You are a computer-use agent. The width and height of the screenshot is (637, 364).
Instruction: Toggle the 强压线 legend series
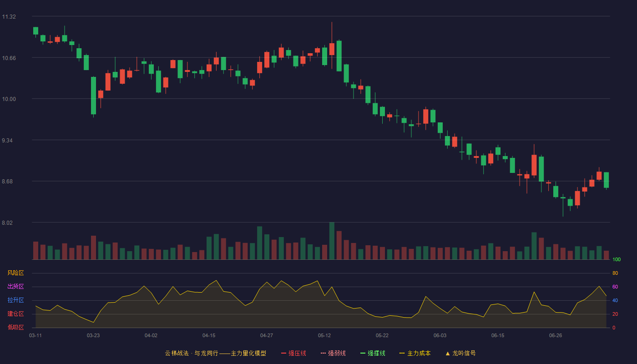click(293, 353)
